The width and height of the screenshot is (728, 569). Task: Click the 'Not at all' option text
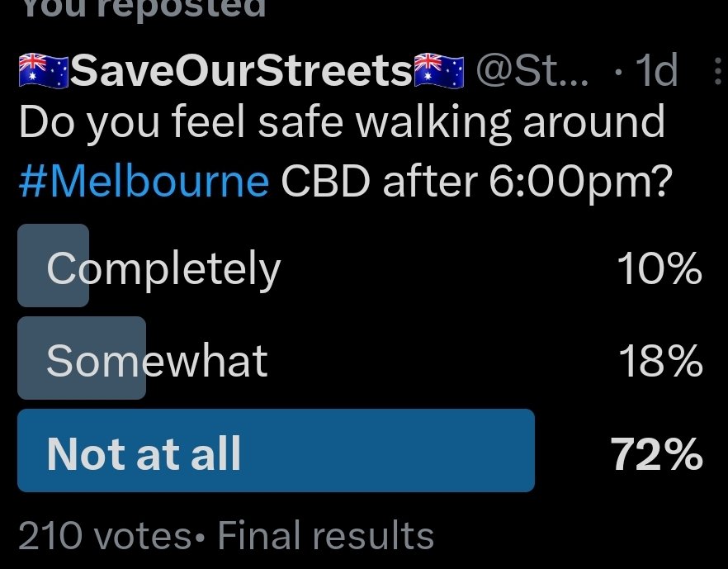click(x=144, y=453)
